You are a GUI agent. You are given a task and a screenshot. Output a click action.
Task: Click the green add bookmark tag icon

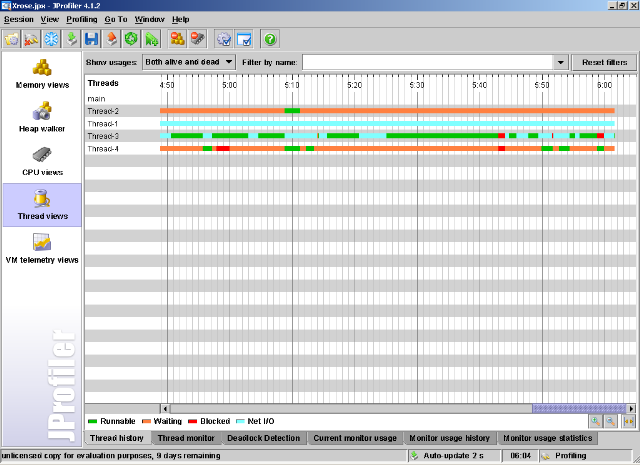point(151,40)
